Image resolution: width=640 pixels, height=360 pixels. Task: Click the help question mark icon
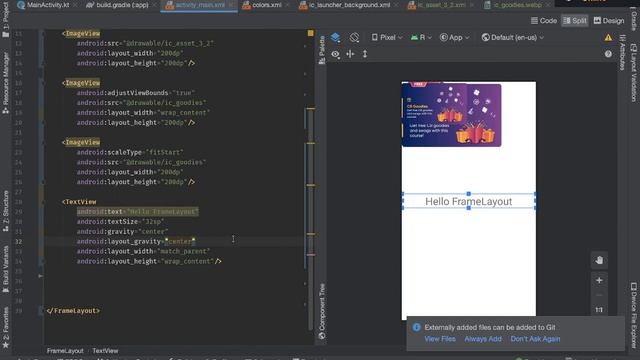click(608, 54)
